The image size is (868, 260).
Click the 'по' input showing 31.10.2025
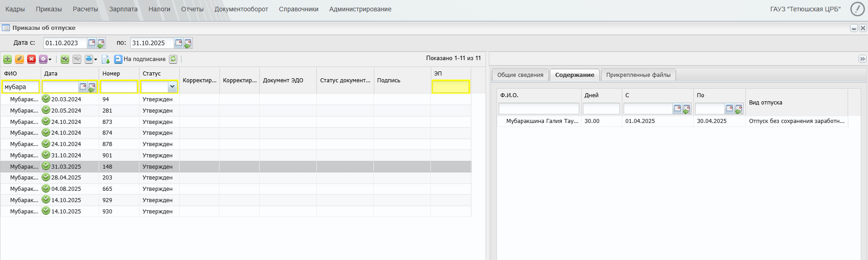tap(152, 43)
